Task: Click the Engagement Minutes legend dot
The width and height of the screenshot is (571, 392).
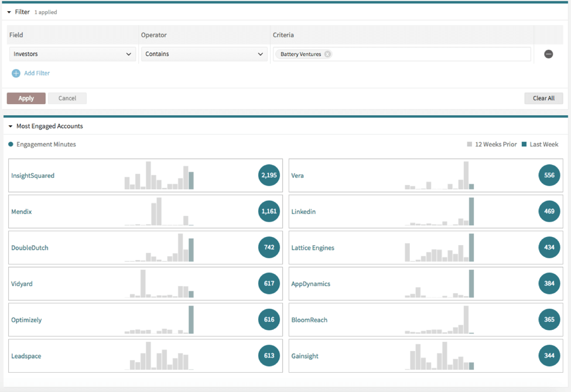Action: pos(11,144)
